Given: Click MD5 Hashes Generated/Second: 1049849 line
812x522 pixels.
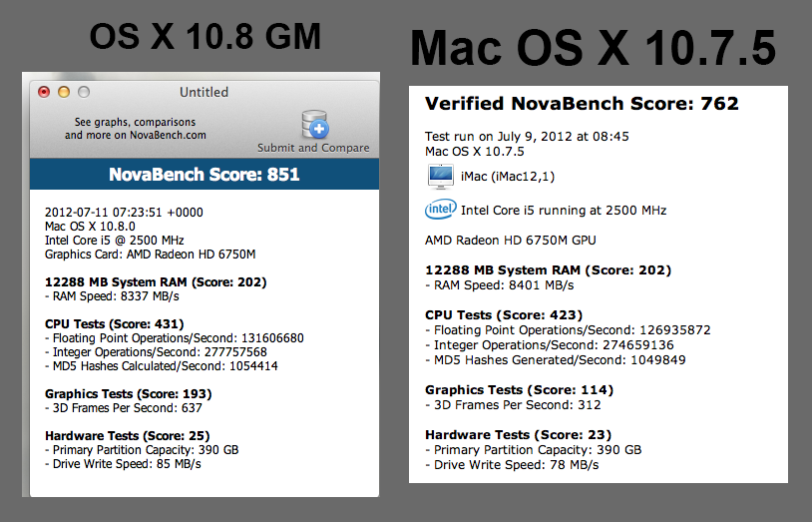Looking at the screenshot, I should coord(556,360).
